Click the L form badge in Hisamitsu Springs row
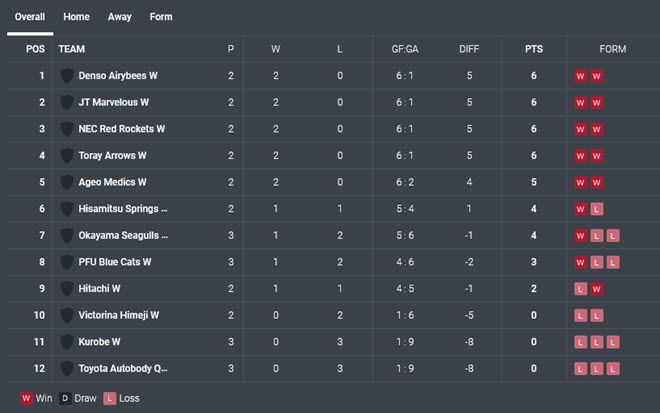Viewport: 660px width, 413px height. (x=596, y=209)
